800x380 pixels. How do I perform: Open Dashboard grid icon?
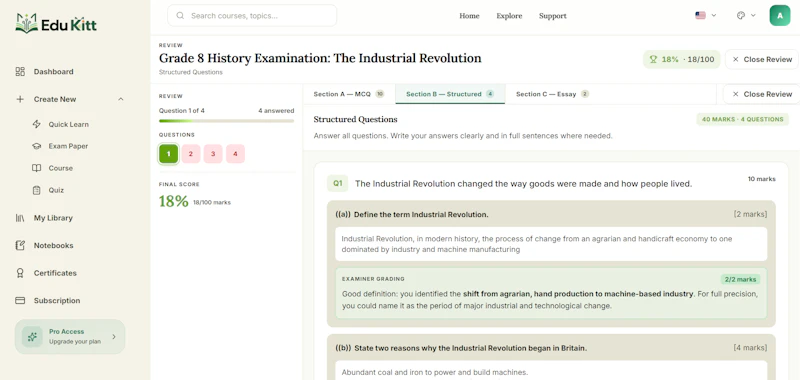20,71
